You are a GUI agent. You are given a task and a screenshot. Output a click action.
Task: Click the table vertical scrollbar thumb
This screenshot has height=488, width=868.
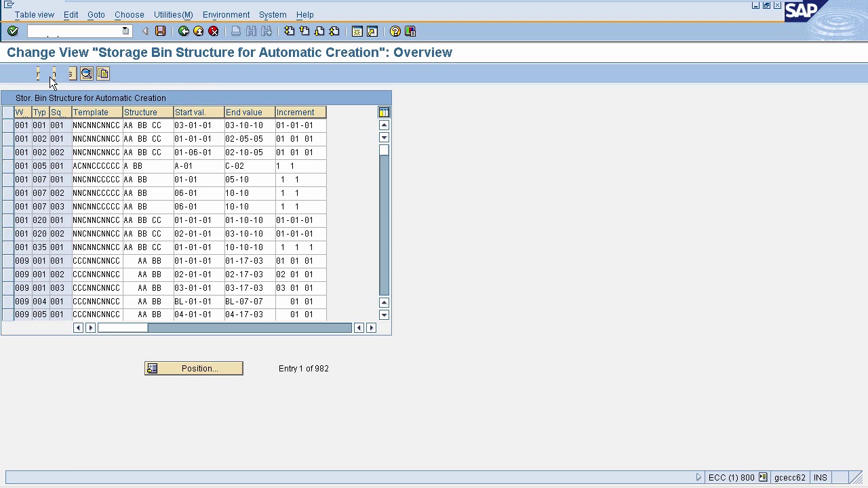(384, 150)
